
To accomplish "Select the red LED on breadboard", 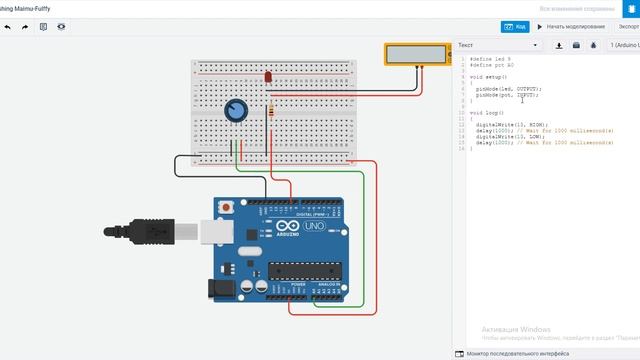I will [x=268, y=76].
